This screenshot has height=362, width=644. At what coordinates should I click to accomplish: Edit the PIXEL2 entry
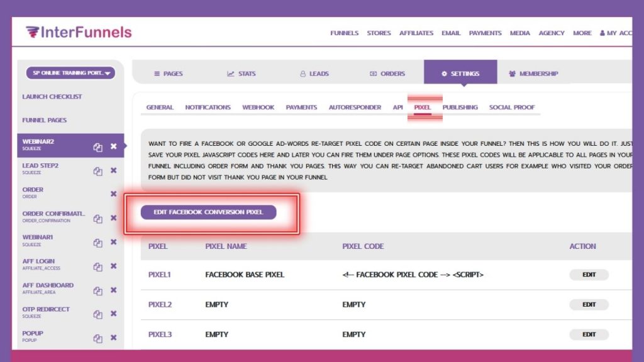[x=589, y=305]
